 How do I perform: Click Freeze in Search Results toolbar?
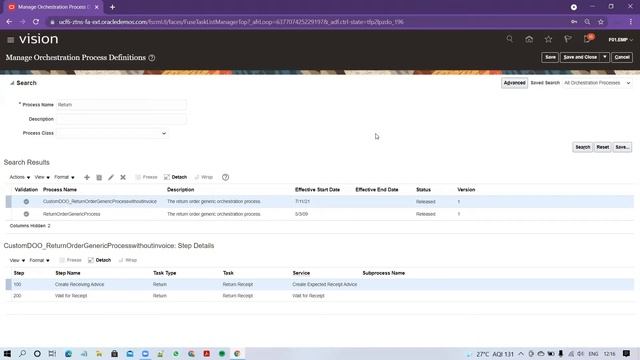tap(146, 177)
